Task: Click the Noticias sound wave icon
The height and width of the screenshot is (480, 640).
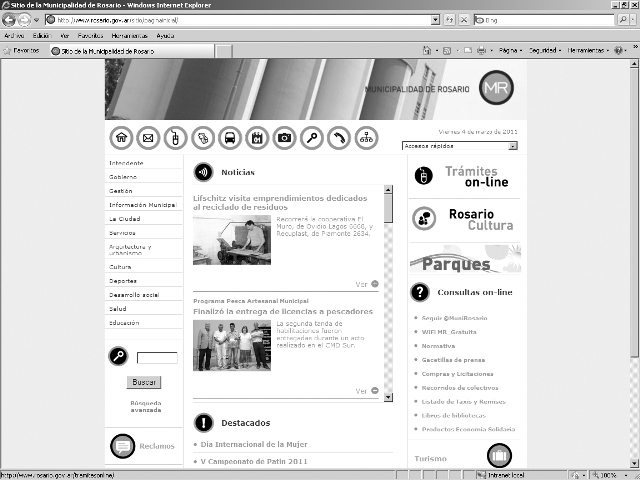Action: (203, 172)
